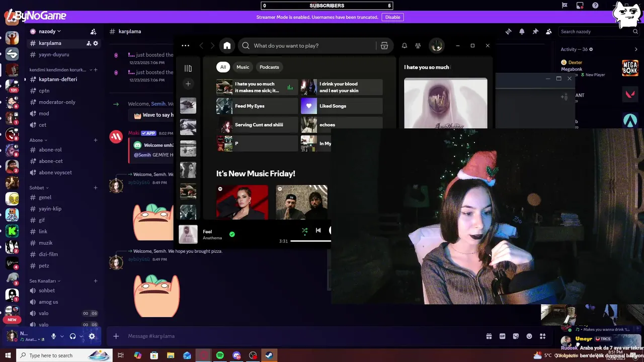Open microphone input options arrow
Viewport: 644px width, 362px height.
pos(62,336)
